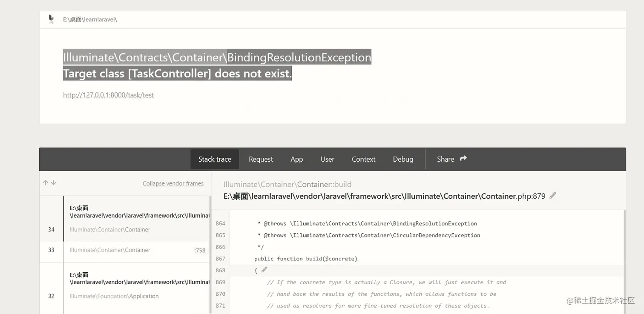Select stack frame 33 at line 758
Image resolution: width=644 pixels, height=314 pixels.
(x=128, y=250)
